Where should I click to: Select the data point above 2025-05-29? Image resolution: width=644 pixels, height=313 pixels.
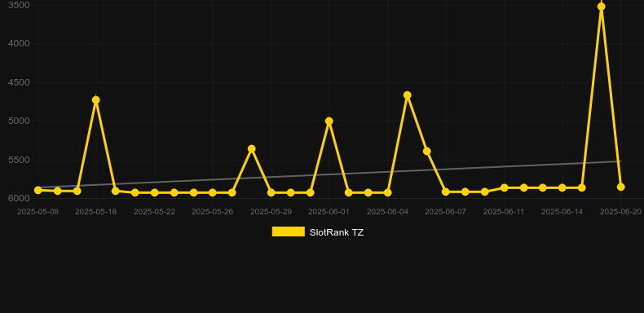pos(271,192)
